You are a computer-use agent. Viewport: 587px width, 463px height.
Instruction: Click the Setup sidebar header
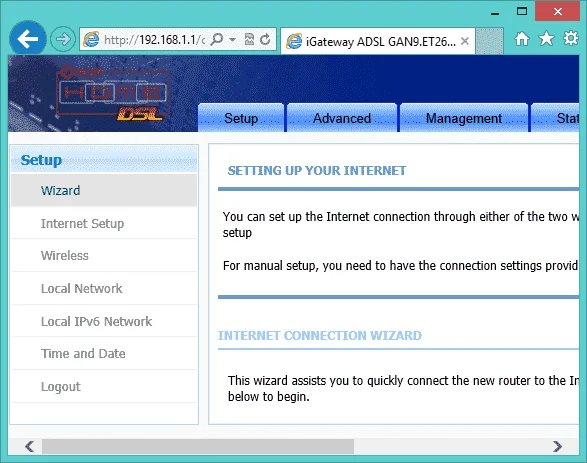coord(104,160)
